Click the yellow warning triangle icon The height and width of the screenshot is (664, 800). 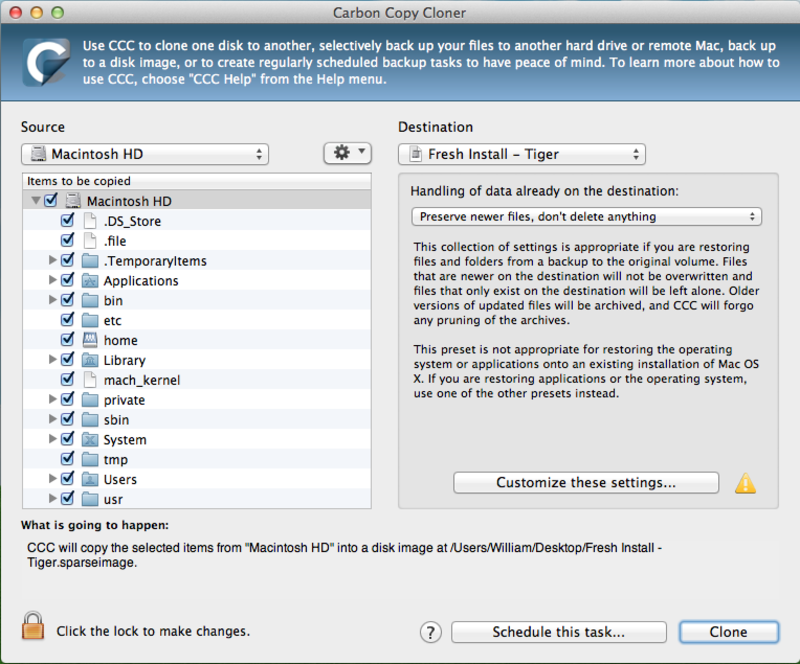[x=745, y=483]
